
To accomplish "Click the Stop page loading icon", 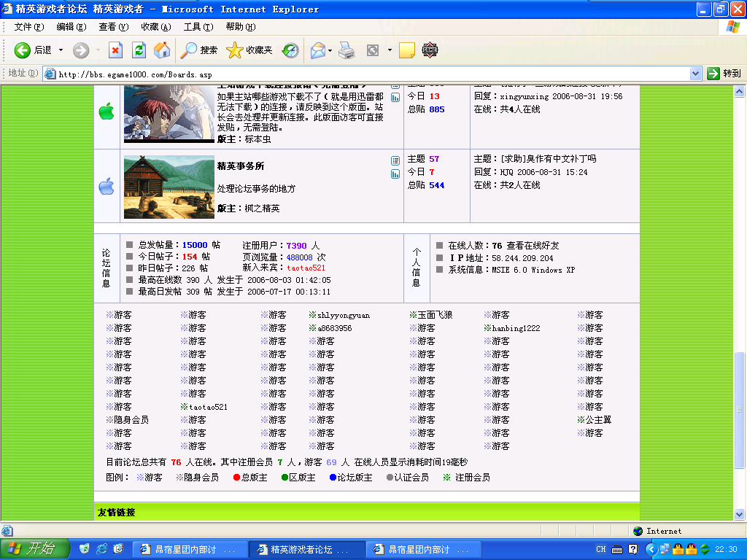I will click(x=115, y=50).
